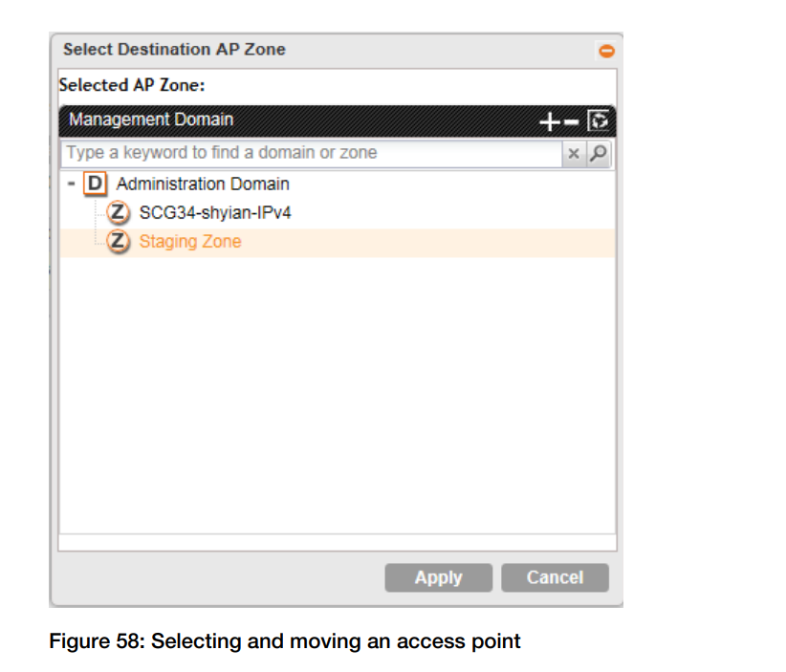The width and height of the screenshot is (786, 672).
Task: Select the Administration Domain entry
Action: (203, 184)
